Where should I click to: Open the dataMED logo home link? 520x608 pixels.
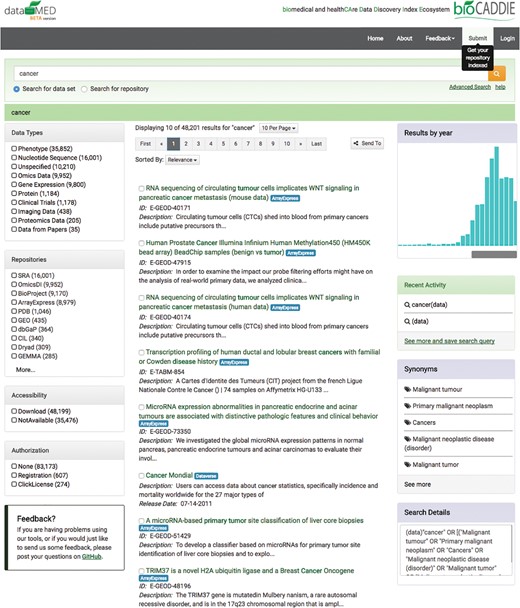tap(30, 10)
